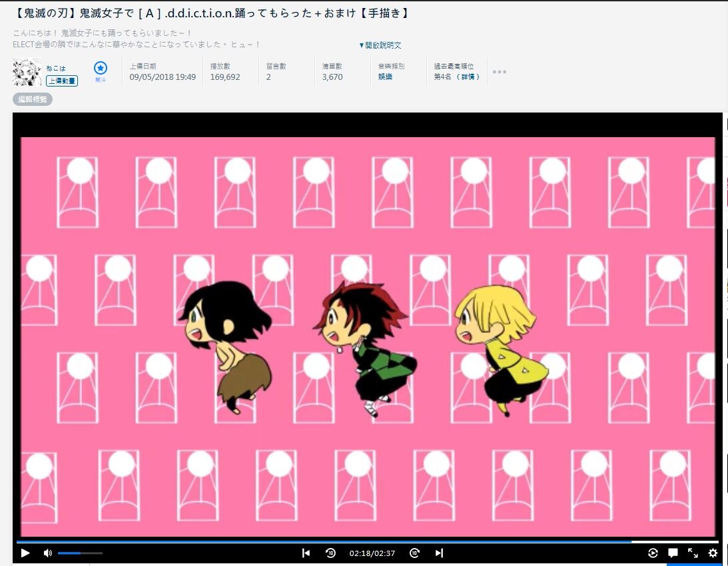Open the 娛樂 genre link
The image size is (728, 566).
point(385,77)
